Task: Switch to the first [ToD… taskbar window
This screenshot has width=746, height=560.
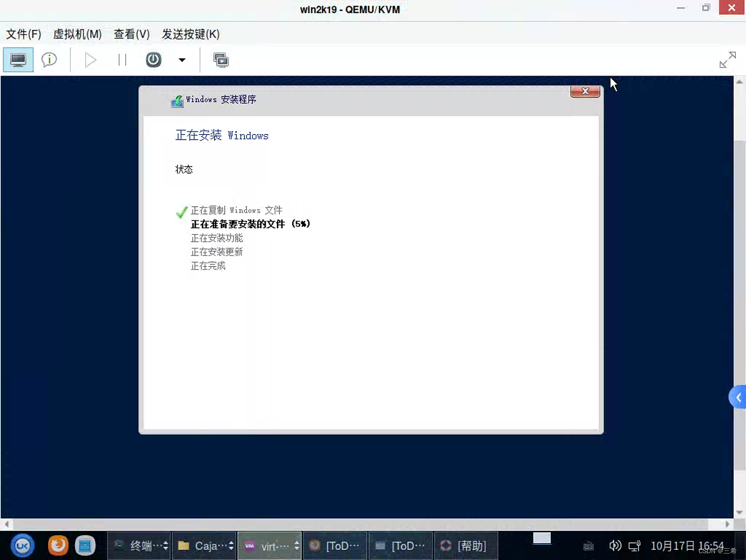Action: click(335, 545)
